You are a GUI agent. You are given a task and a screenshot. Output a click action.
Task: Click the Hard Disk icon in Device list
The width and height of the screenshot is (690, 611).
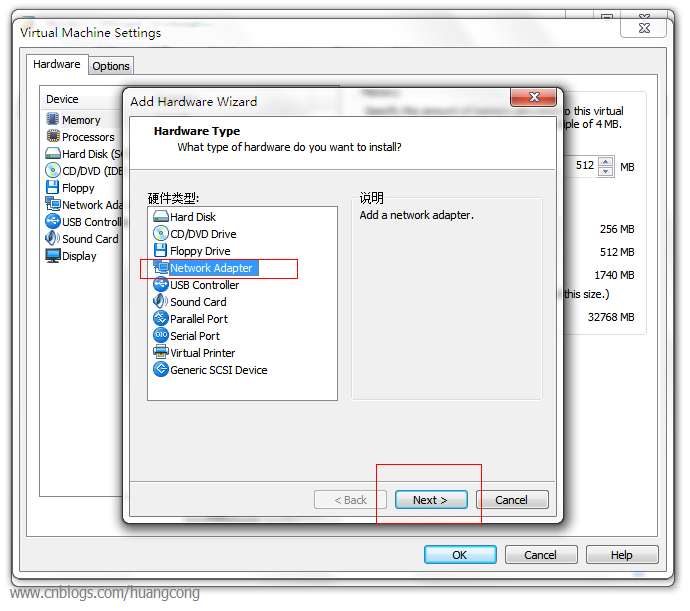coord(53,153)
